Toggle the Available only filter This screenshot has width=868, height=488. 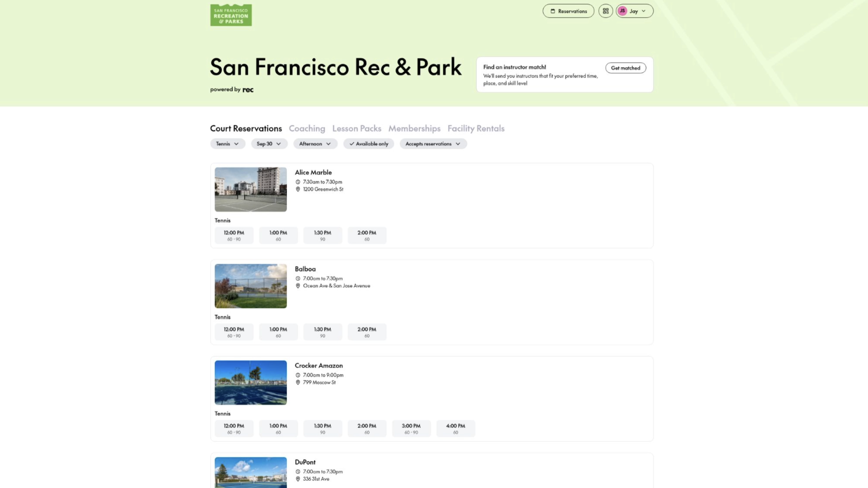tap(369, 144)
